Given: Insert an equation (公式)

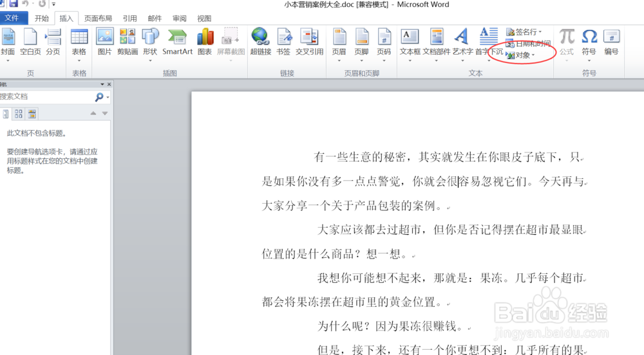Looking at the screenshot, I should (x=566, y=44).
